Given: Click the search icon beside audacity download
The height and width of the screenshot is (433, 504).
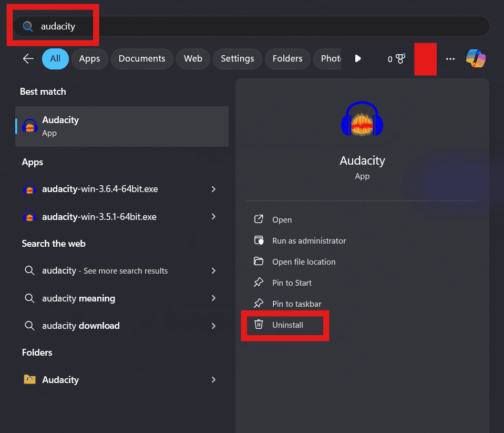Looking at the screenshot, I should [x=29, y=326].
